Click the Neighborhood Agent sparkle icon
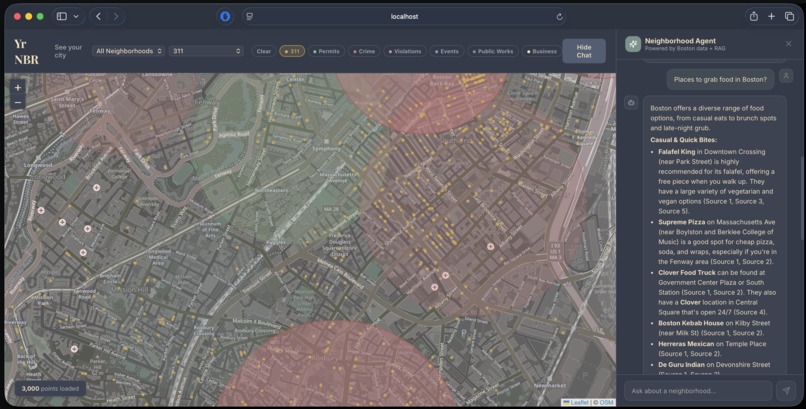The image size is (806, 409). pos(633,44)
